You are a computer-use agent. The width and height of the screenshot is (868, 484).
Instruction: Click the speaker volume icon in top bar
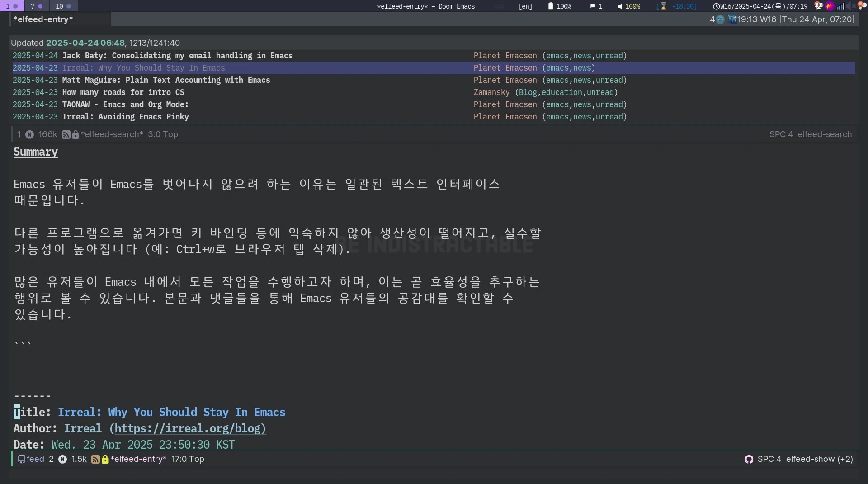tap(620, 6)
